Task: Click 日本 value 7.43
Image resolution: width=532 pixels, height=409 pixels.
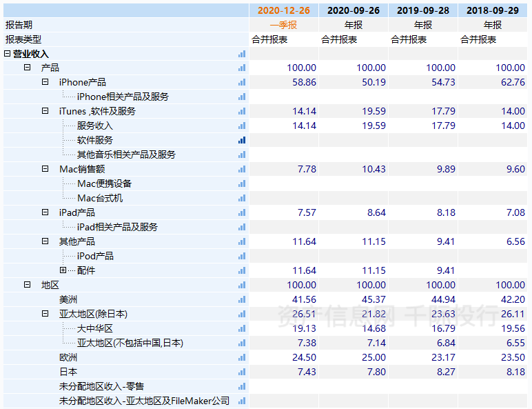Action: pos(307,372)
